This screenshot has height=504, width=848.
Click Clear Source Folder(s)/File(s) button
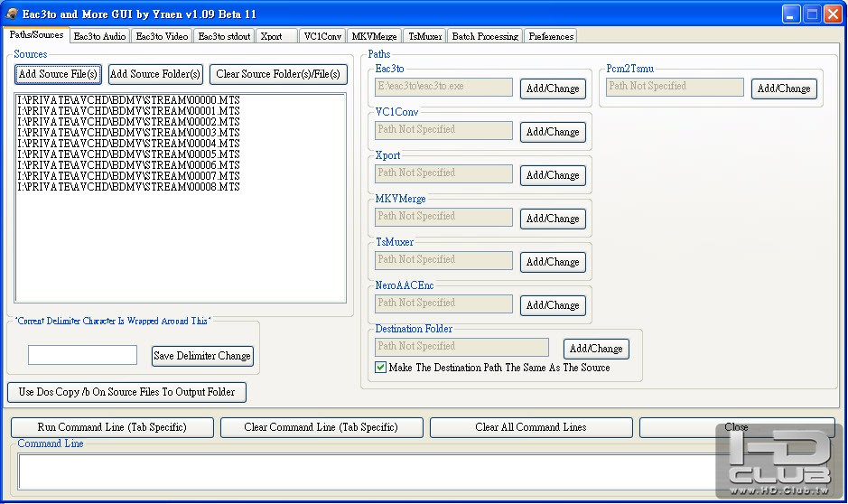(278, 74)
